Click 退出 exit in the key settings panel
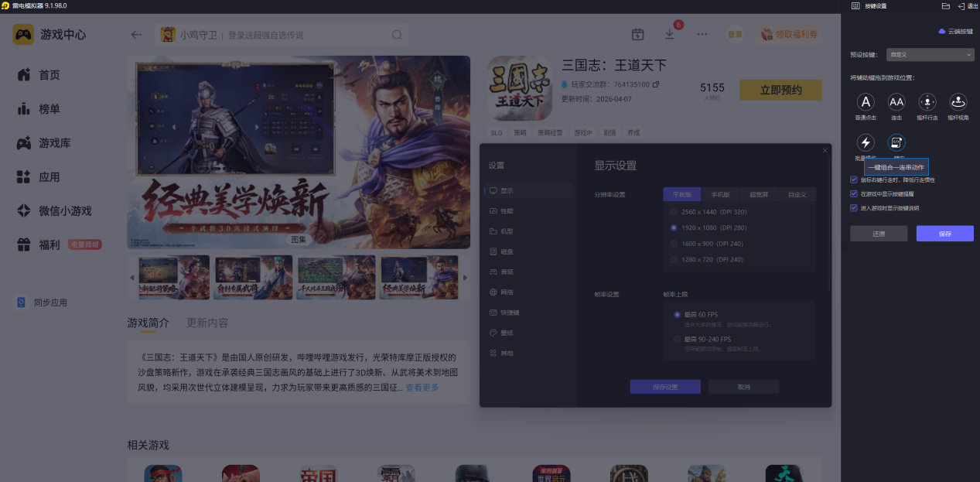The width and height of the screenshot is (980, 482). click(x=968, y=5)
